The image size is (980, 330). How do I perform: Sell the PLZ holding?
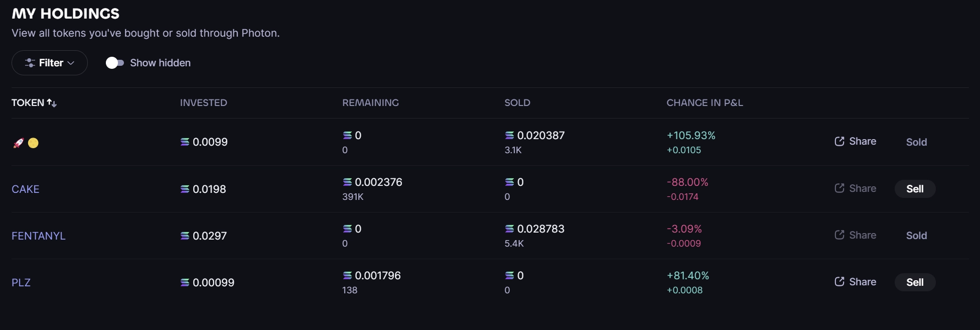(915, 282)
